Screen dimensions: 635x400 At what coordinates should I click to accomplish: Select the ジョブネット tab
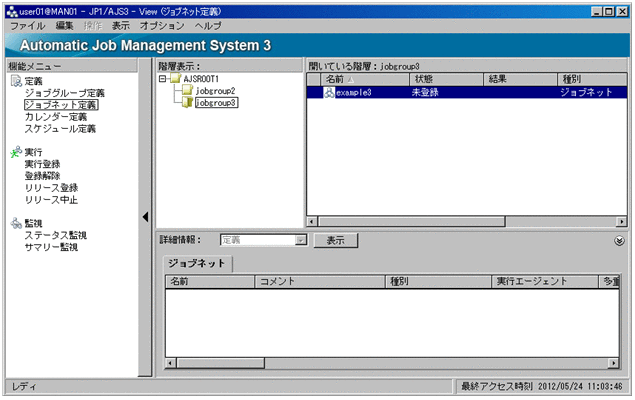pyautogui.click(x=197, y=264)
